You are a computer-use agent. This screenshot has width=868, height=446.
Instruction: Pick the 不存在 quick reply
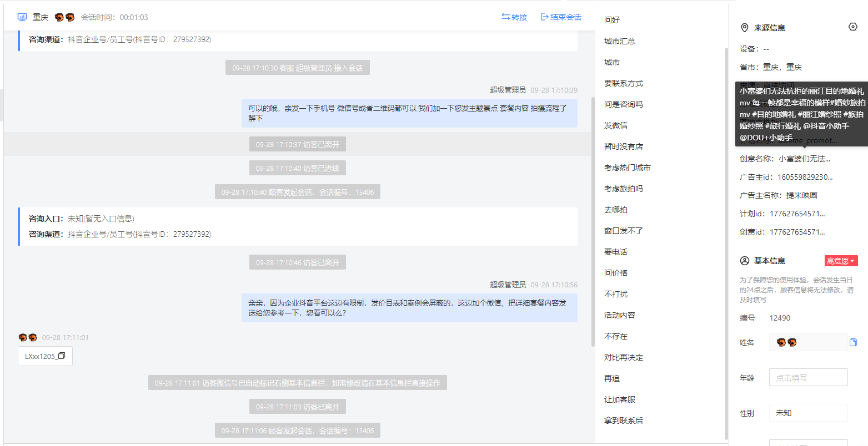tap(616, 336)
